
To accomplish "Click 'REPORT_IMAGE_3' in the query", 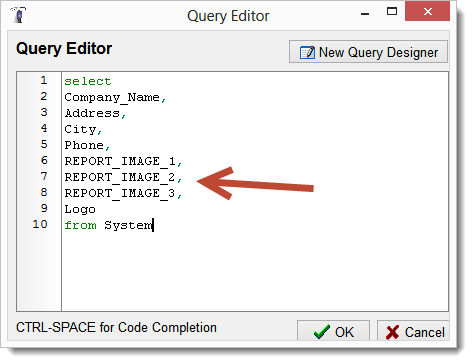I will (120, 193).
